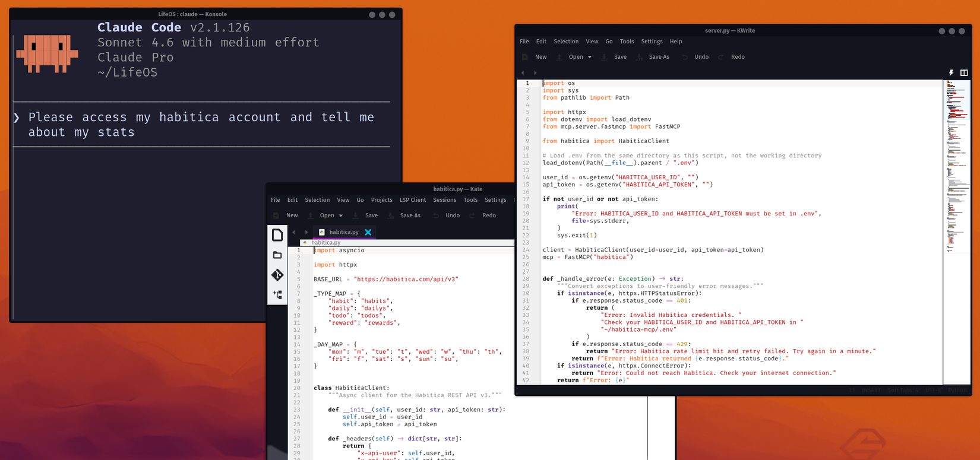The image size is (980, 460).
Task: Open the UTF-8 encoding selector in KWrite status bar
Action: click(933, 391)
